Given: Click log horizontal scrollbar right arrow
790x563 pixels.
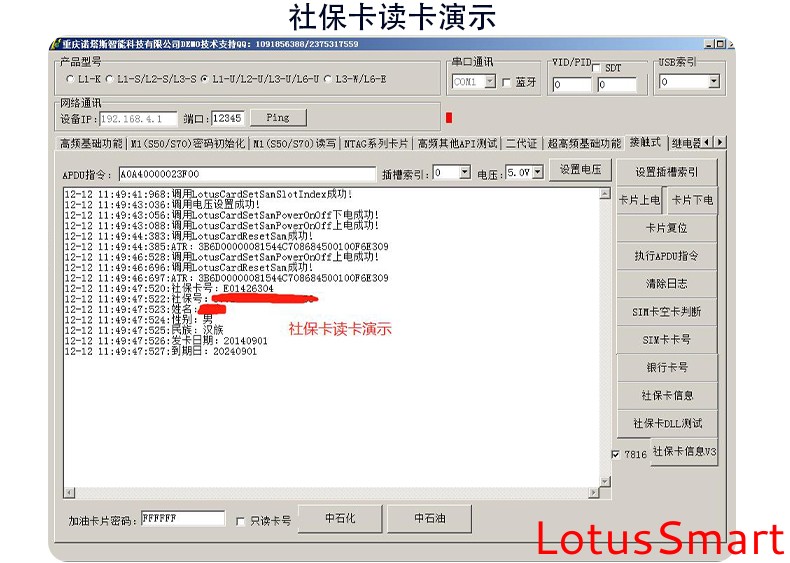Looking at the screenshot, I should coord(594,492).
